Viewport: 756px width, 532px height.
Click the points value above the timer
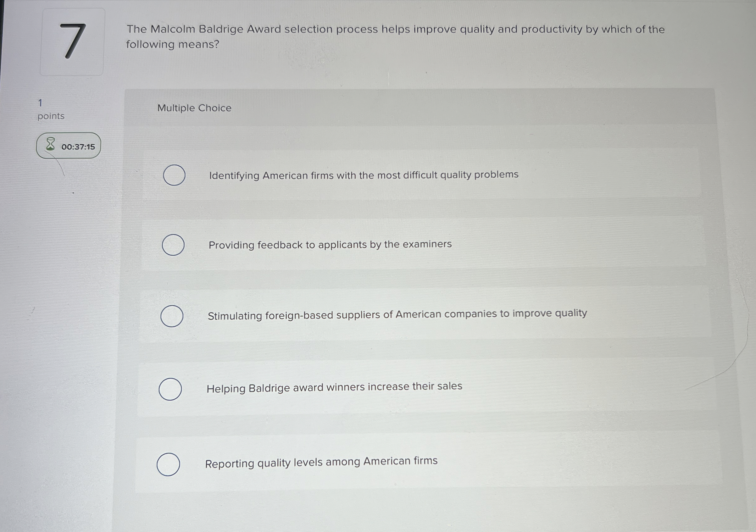point(40,103)
